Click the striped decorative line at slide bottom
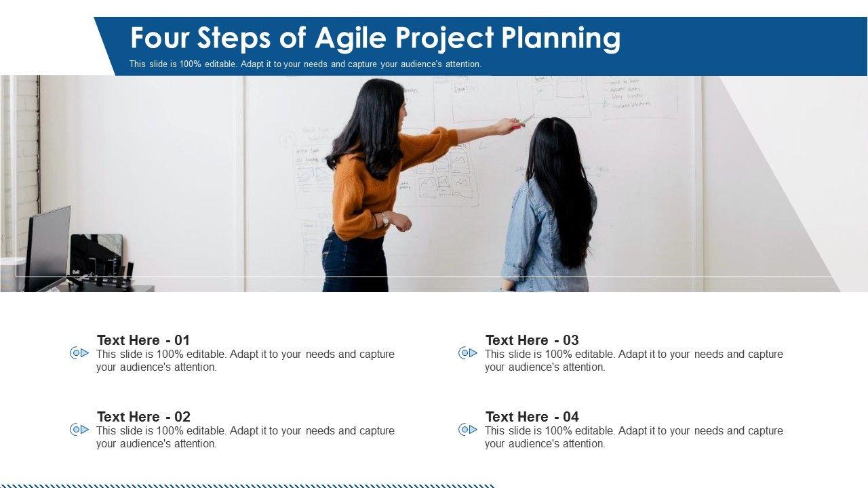This screenshot has height=488, width=868. [x=248, y=485]
